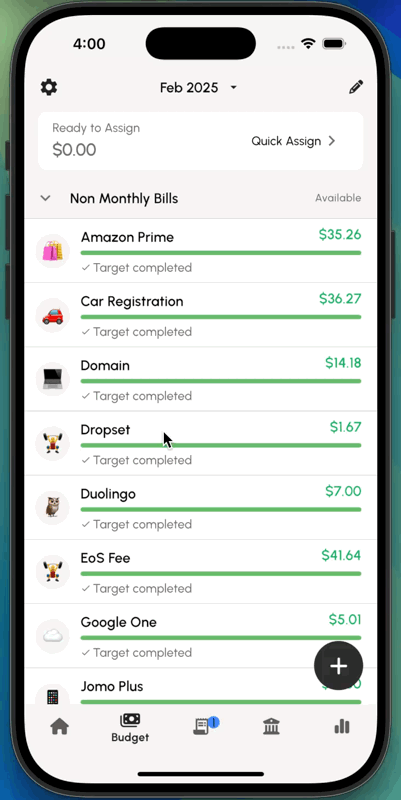Open the bank accounts tab icon
This screenshot has height=800, width=401.
[x=271, y=726]
